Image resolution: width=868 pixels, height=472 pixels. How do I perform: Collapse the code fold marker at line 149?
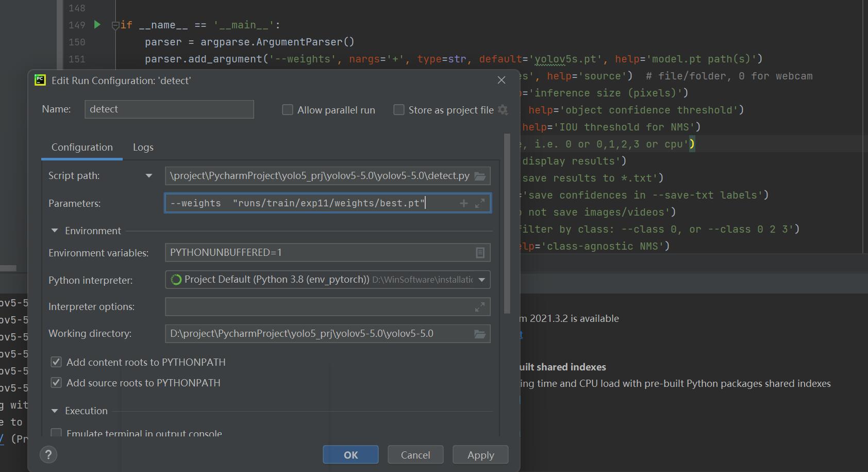[x=115, y=25]
